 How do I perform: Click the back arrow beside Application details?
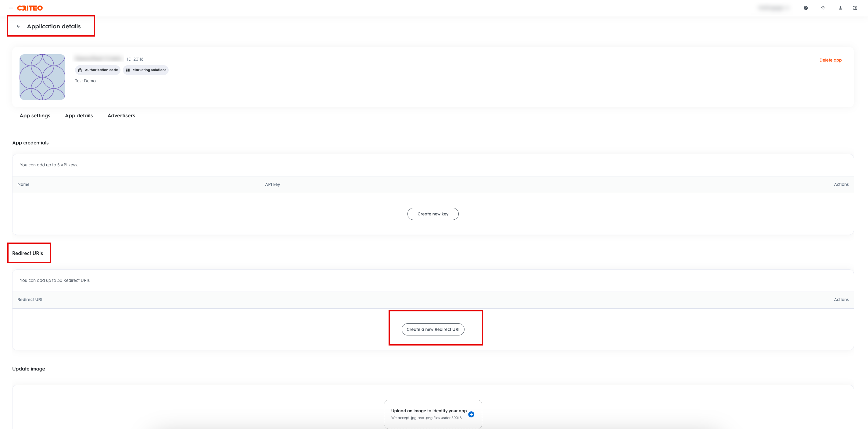[x=19, y=26]
